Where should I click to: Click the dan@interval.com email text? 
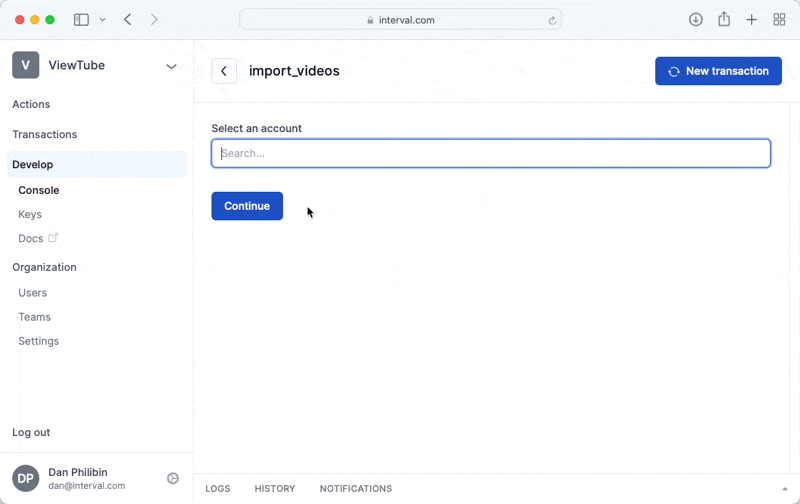tap(87, 486)
